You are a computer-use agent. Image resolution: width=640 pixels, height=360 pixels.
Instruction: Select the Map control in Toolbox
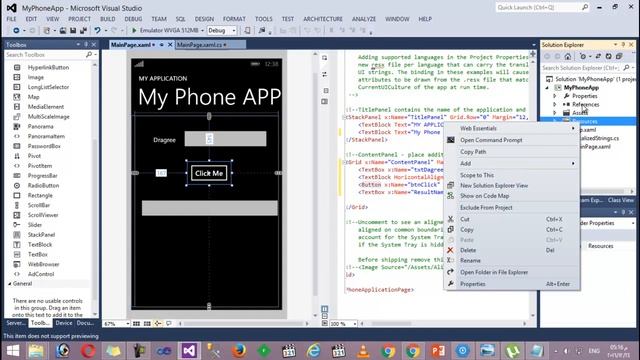pyautogui.click(x=33, y=97)
